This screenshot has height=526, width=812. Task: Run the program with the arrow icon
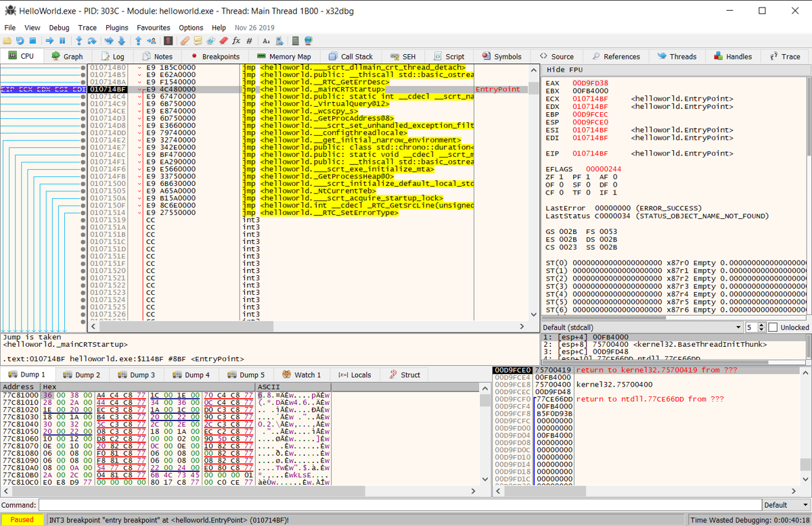(x=49, y=41)
